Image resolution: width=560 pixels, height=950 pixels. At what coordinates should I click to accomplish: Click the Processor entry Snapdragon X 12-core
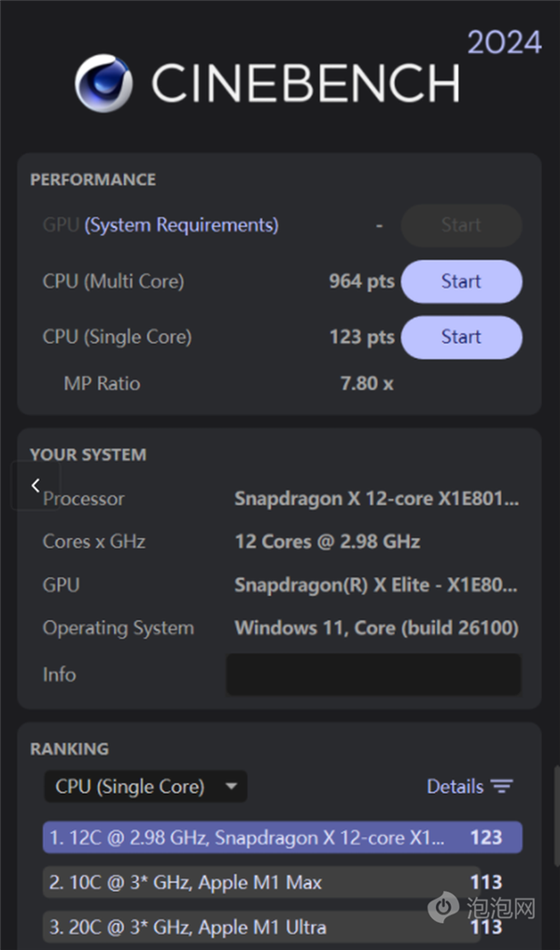(377, 499)
